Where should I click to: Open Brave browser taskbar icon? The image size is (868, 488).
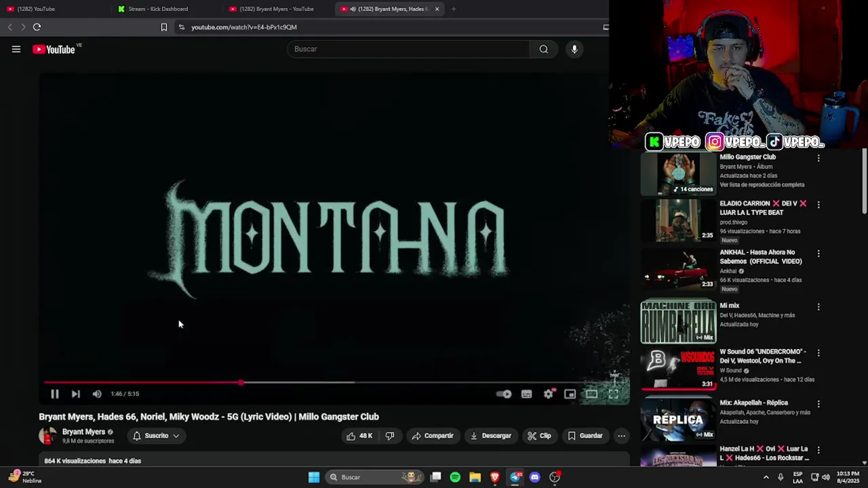(495, 477)
